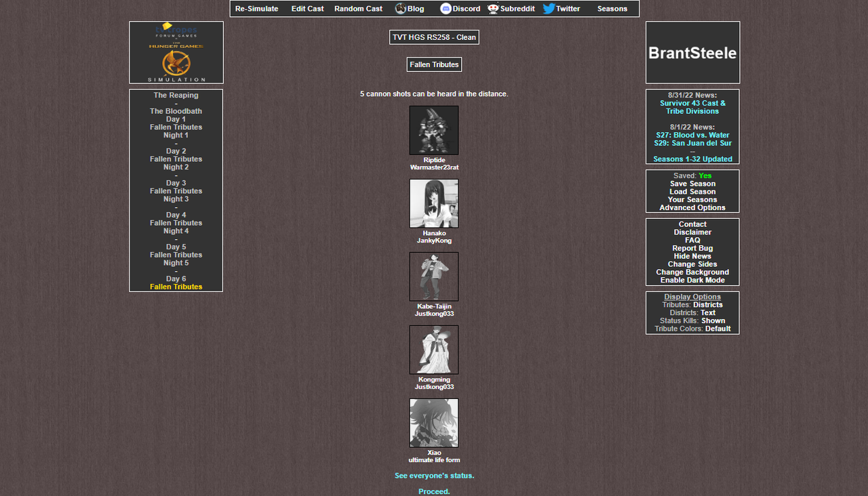The image size is (868, 496).
Task: Open the Blog globe icon
Action: pos(399,8)
